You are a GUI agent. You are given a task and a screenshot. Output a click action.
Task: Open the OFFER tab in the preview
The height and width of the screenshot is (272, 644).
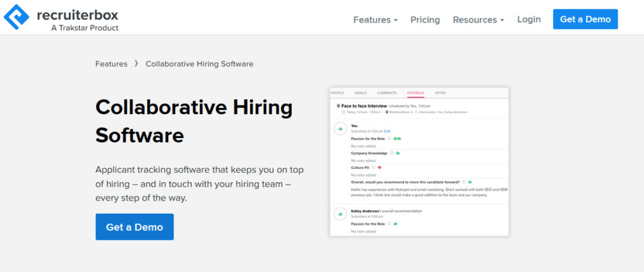click(440, 93)
